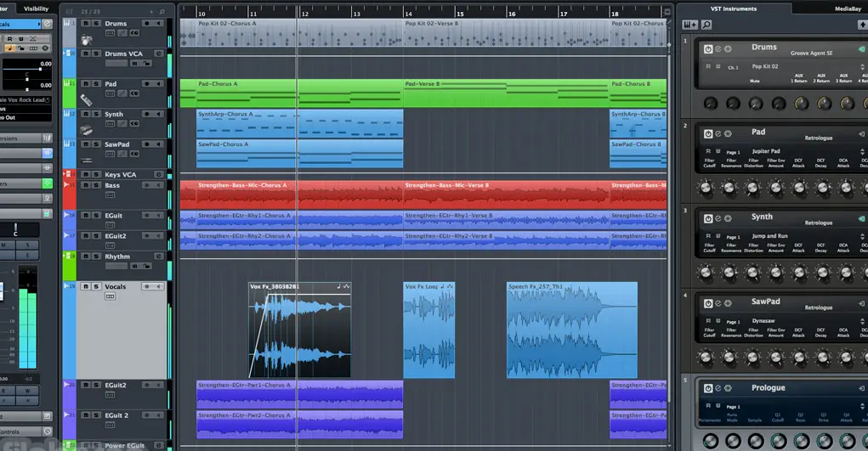The image size is (868, 451).
Task: Freeze the SawPad instrument in rack
Action: (728, 303)
